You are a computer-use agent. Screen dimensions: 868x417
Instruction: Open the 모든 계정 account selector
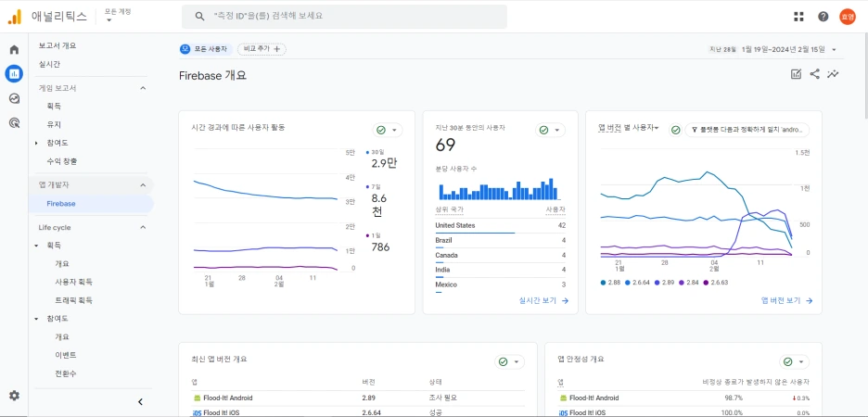pyautogui.click(x=118, y=16)
